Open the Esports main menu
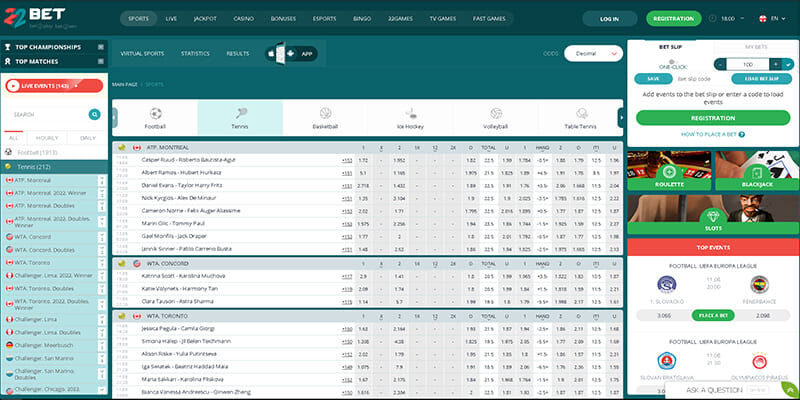 coord(324,18)
